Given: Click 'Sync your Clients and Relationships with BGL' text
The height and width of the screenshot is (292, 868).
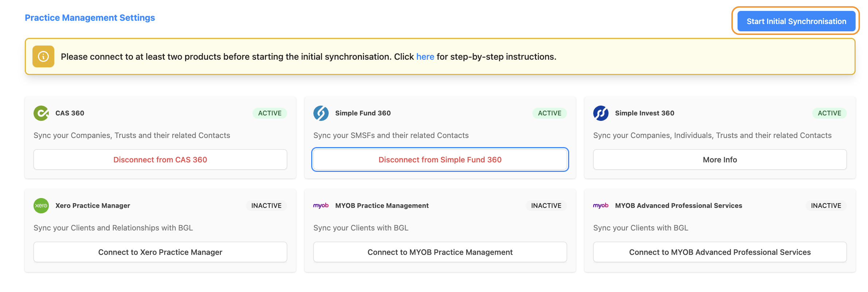Looking at the screenshot, I should [x=113, y=228].
